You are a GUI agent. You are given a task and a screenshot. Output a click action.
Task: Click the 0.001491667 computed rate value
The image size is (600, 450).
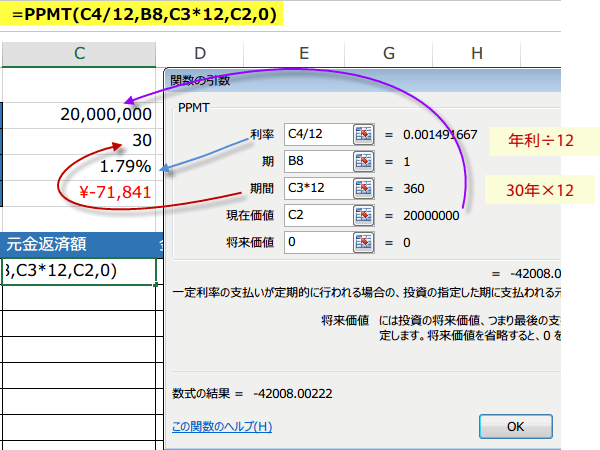coord(440,135)
